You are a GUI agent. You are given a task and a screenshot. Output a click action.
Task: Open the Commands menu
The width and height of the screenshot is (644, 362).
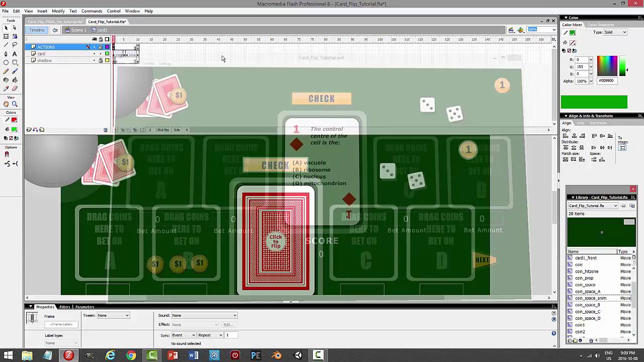pyautogui.click(x=92, y=11)
